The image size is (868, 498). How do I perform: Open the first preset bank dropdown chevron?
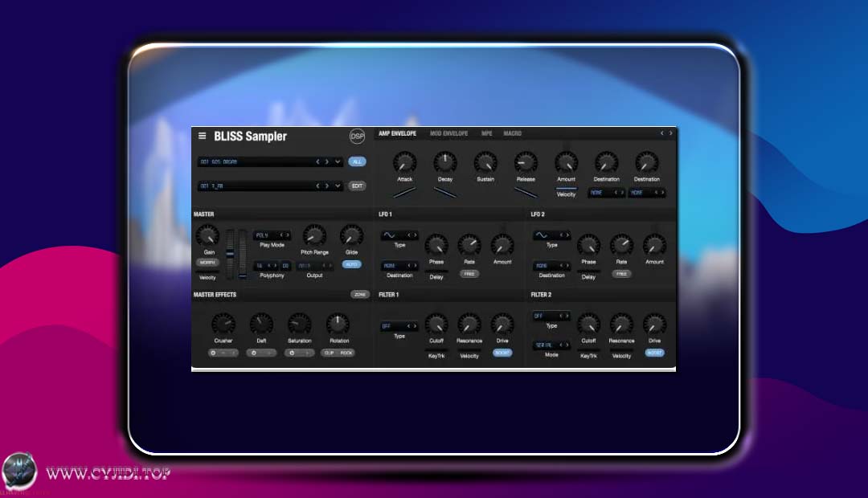click(x=338, y=161)
